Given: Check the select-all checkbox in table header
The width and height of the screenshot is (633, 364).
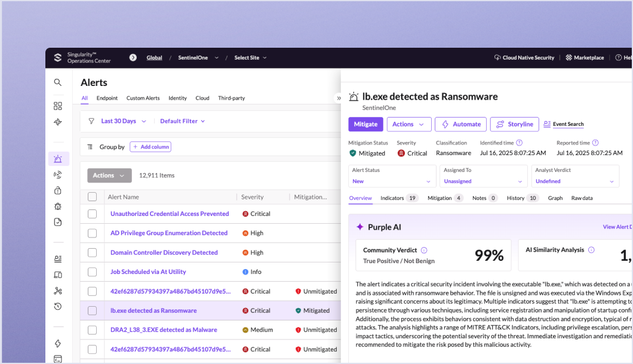Looking at the screenshot, I should 92,197.
